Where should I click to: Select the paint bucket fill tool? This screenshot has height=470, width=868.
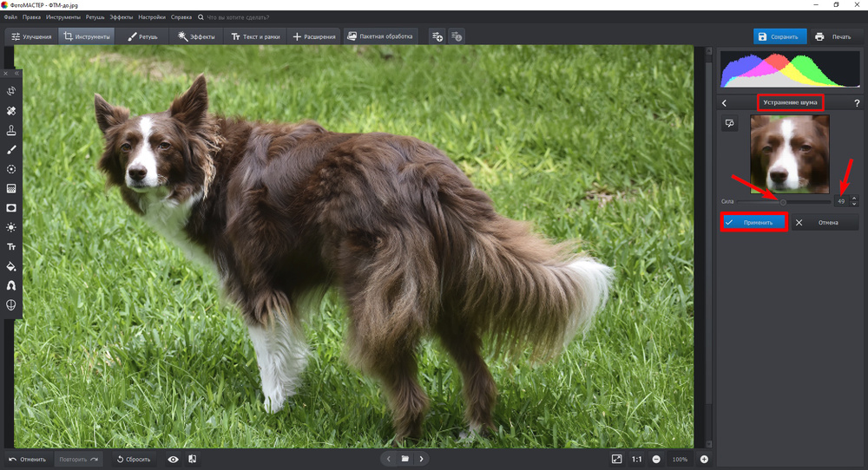[x=11, y=266]
